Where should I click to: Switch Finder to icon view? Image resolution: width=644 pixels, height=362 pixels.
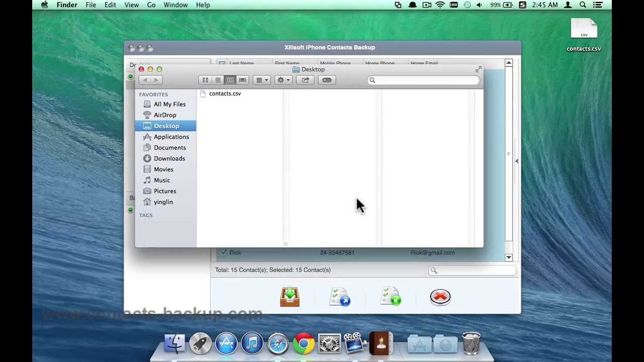(x=205, y=80)
